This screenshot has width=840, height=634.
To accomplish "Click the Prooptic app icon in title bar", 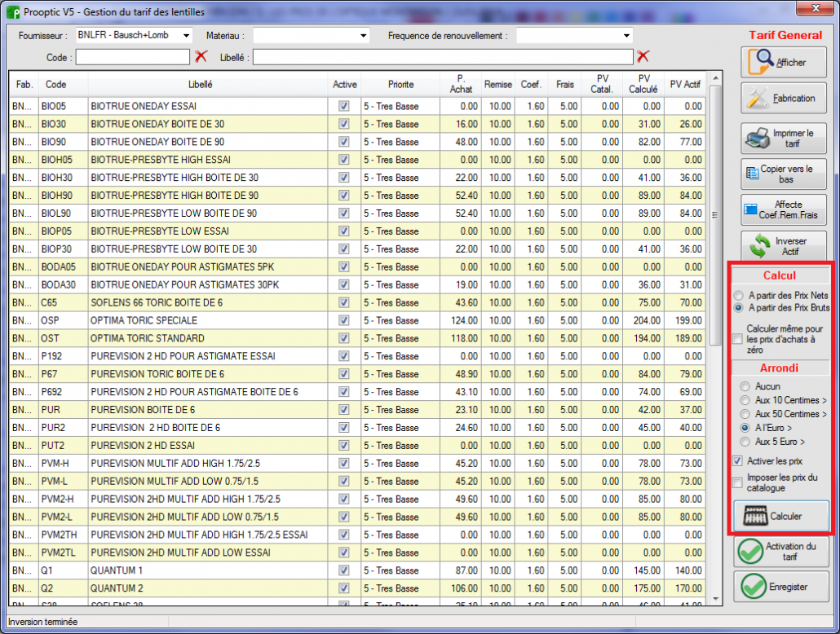I will tap(13, 11).
